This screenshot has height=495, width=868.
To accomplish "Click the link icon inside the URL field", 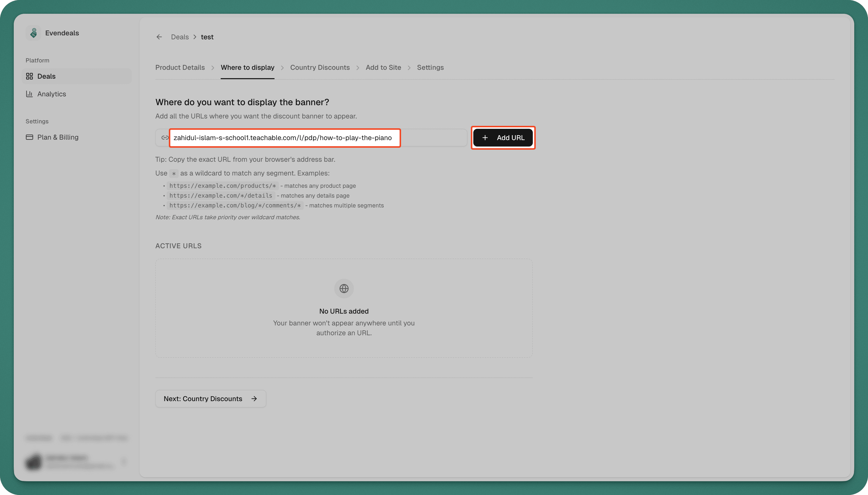I will pyautogui.click(x=164, y=138).
